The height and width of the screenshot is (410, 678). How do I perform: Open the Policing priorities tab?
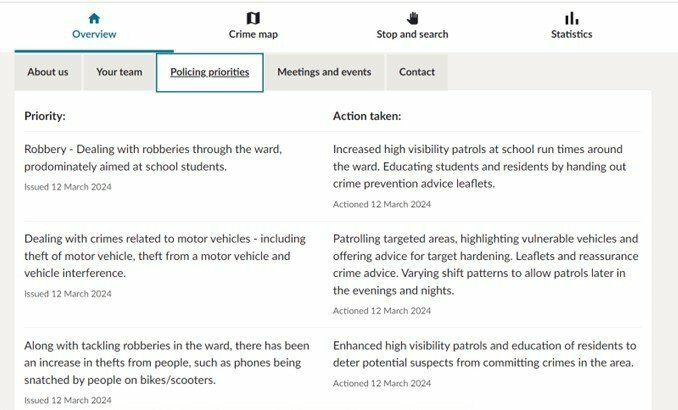coord(210,72)
